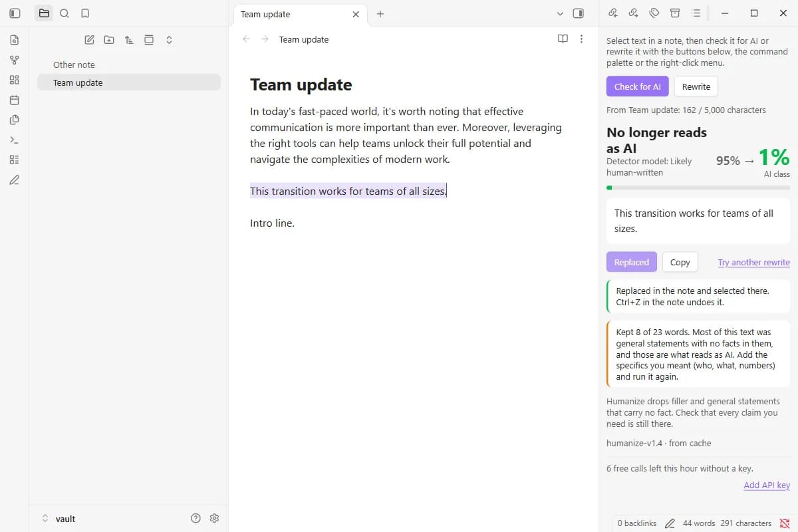Open the help icon
This screenshot has height=532, width=798.
coord(196,518)
